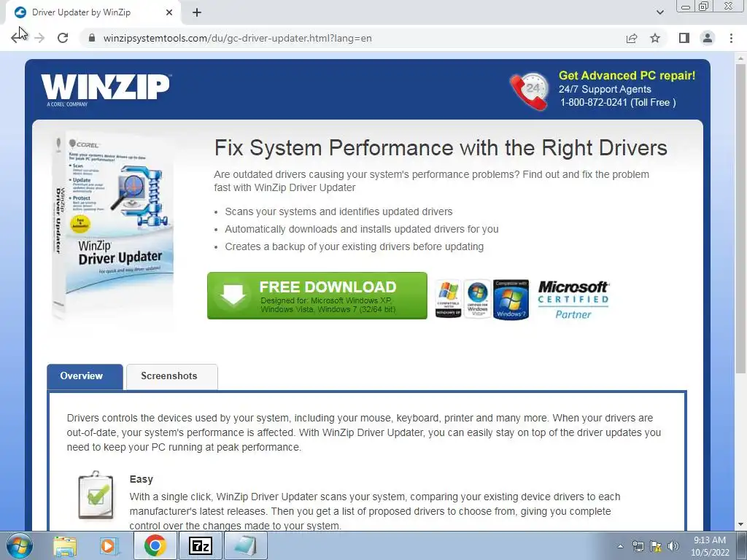Screen dimensions: 747x560
Task: Click the Easy clipboard checkmark icon
Action: [96, 496]
